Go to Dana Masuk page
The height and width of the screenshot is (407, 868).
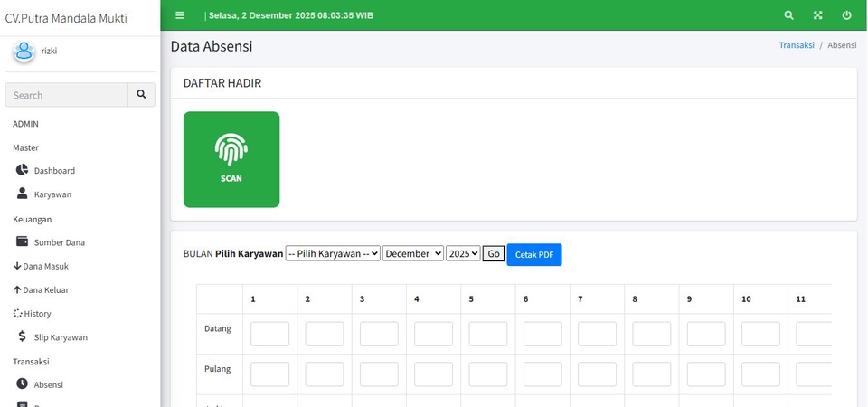(45, 266)
